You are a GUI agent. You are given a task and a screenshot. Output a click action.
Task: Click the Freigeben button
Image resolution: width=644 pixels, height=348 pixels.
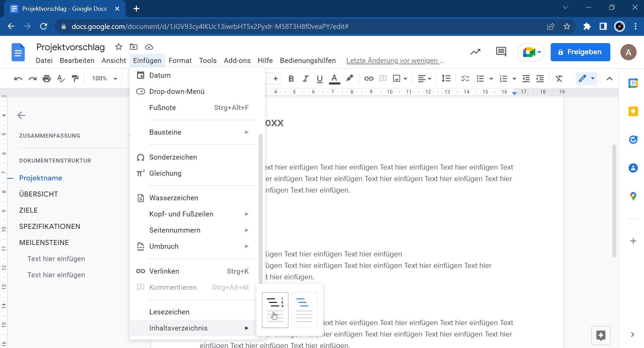coord(580,52)
